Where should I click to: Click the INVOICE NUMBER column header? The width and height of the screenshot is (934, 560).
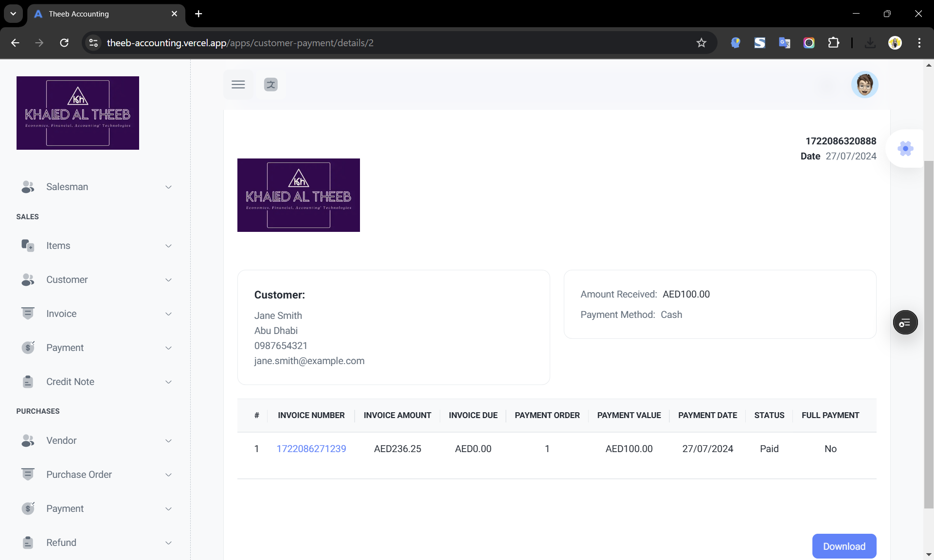coord(311,415)
